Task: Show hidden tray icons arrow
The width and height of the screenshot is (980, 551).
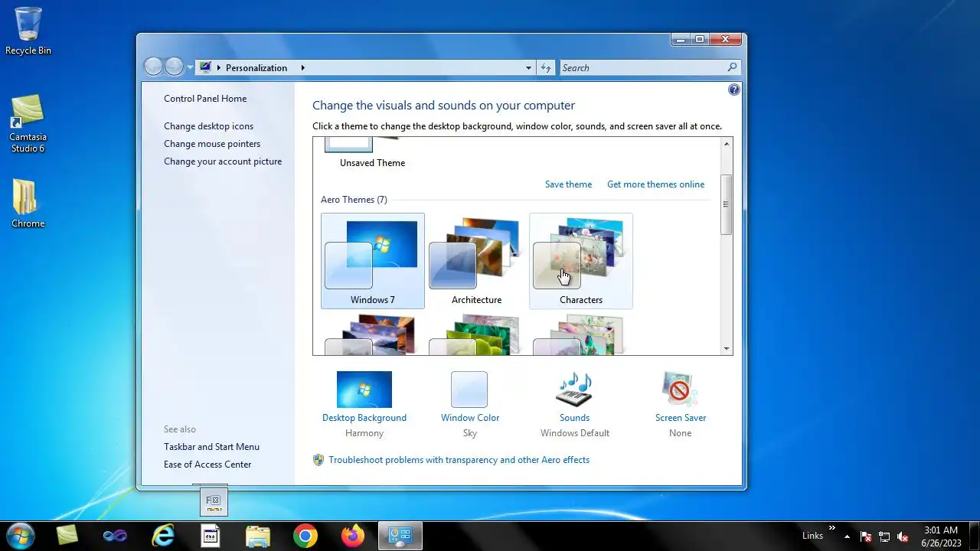Action: (847, 536)
